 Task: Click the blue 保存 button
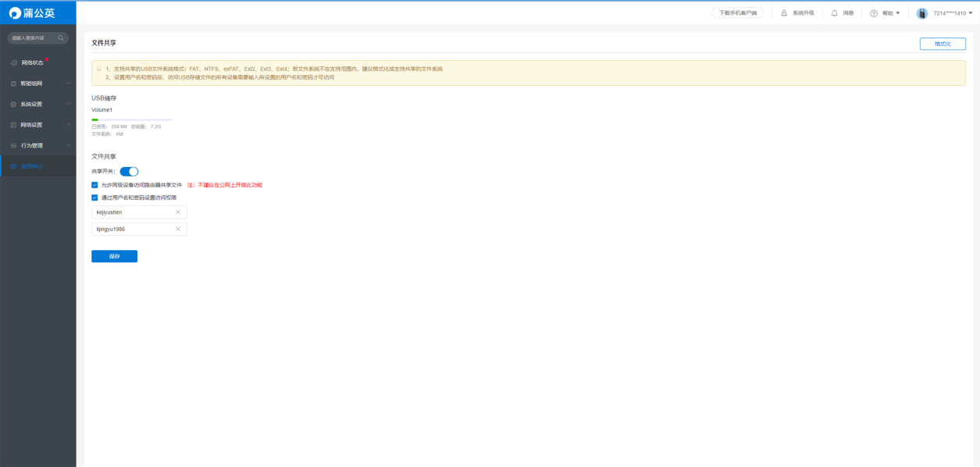point(114,256)
